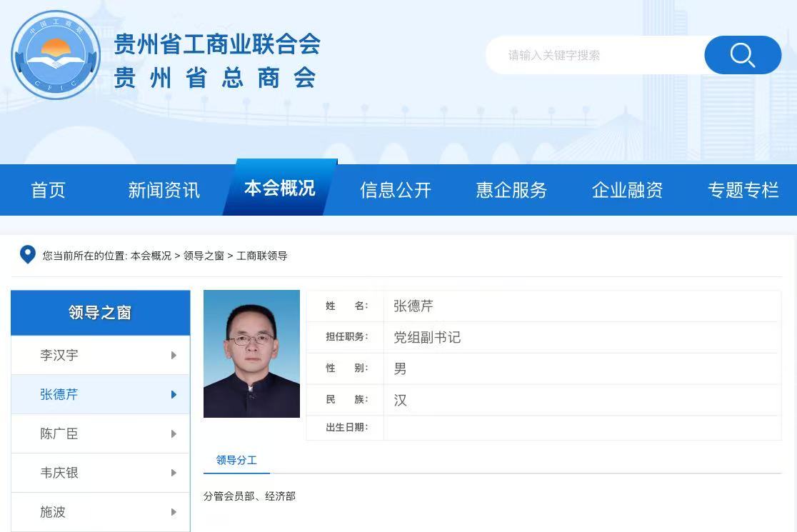Click the 本会概况 breadcrumb link

click(151, 256)
